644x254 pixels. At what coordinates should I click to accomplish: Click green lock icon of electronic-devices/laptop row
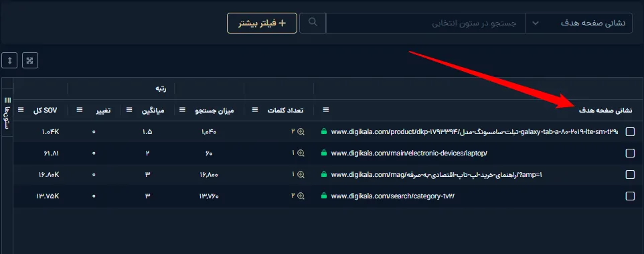click(x=324, y=153)
